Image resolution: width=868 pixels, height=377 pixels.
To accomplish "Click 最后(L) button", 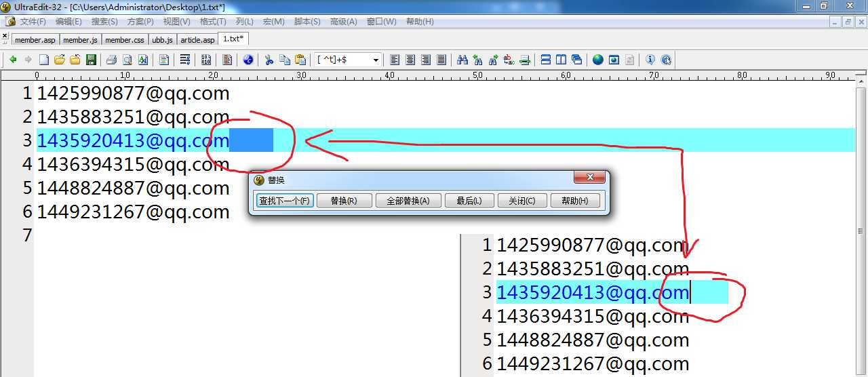I will point(469,201).
